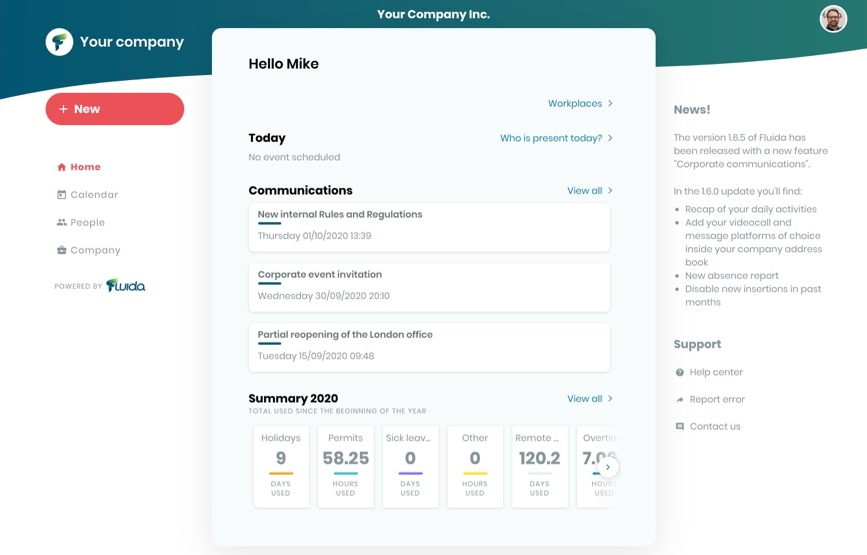
Task: Open New internal Rules and Regulations communication
Action: pyautogui.click(x=429, y=227)
